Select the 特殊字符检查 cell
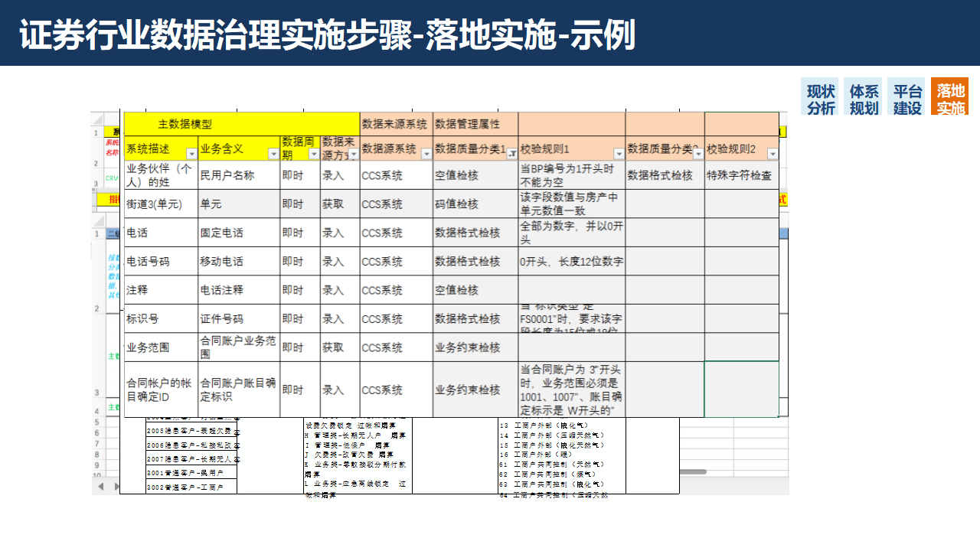Image resolution: width=980 pixels, height=551 pixels. coord(742,175)
